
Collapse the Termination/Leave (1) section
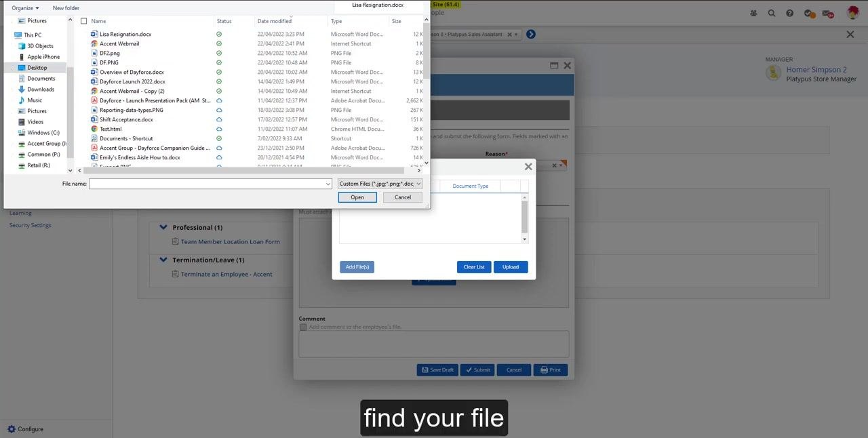click(163, 260)
